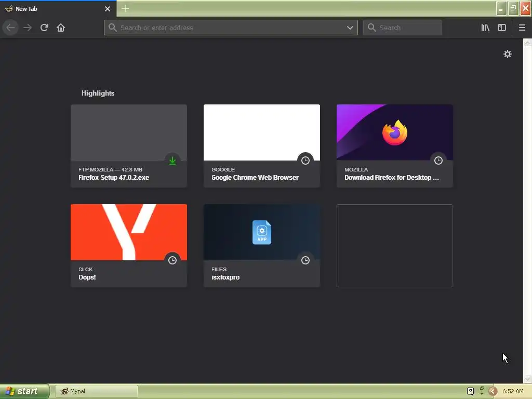Select the New Tab tab

click(58, 9)
